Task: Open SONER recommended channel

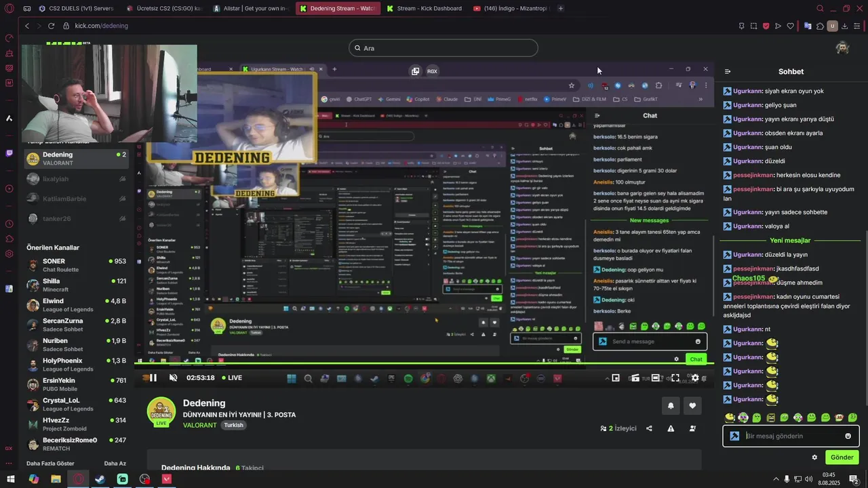Action: pos(76,265)
